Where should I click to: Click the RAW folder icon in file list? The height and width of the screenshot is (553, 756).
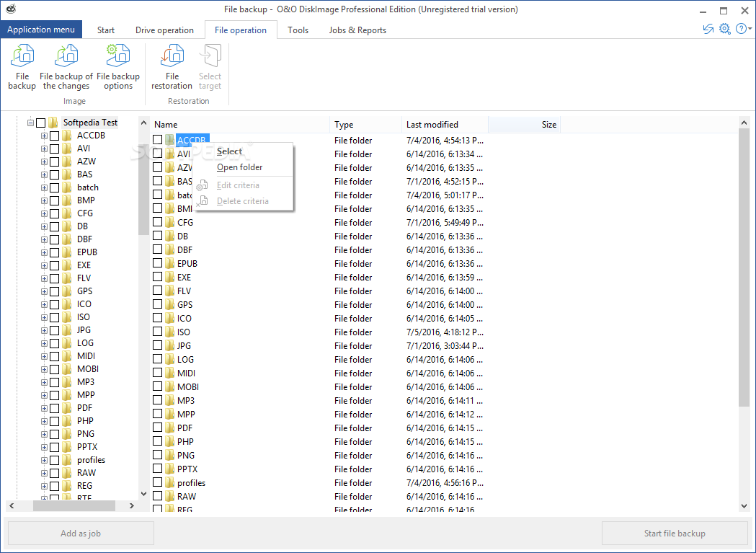click(x=169, y=496)
